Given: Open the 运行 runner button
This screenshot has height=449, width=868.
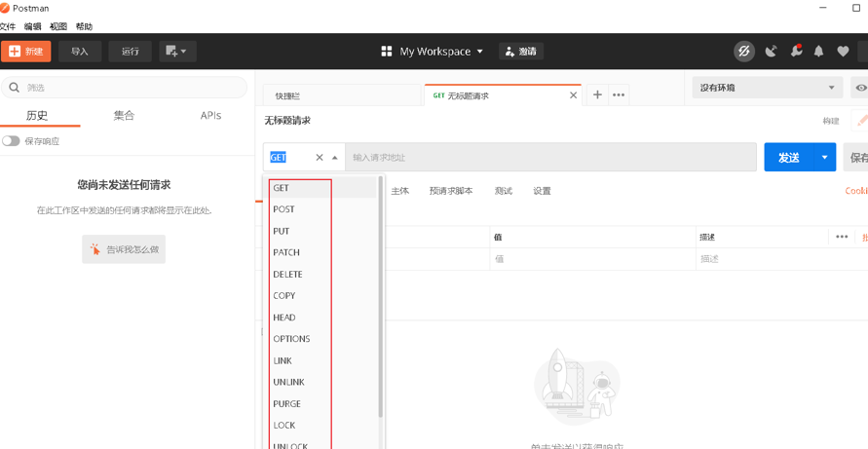Looking at the screenshot, I should pos(131,52).
